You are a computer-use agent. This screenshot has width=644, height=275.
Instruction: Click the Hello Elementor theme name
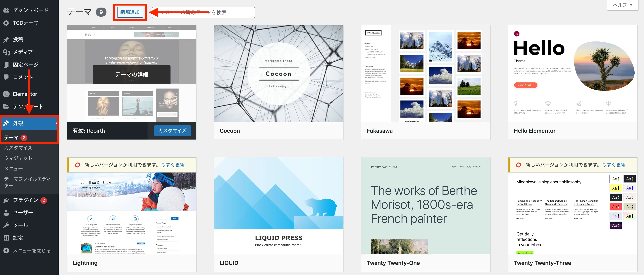(x=535, y=131)
